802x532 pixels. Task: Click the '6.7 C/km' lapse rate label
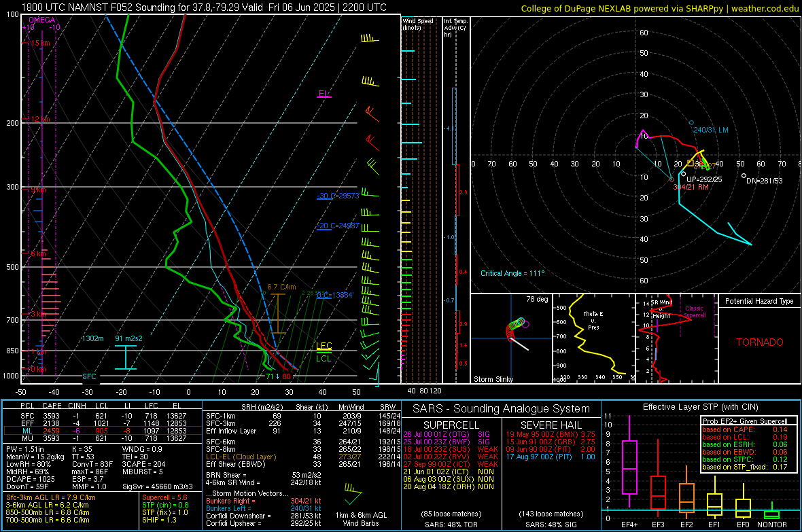(281, 287)
